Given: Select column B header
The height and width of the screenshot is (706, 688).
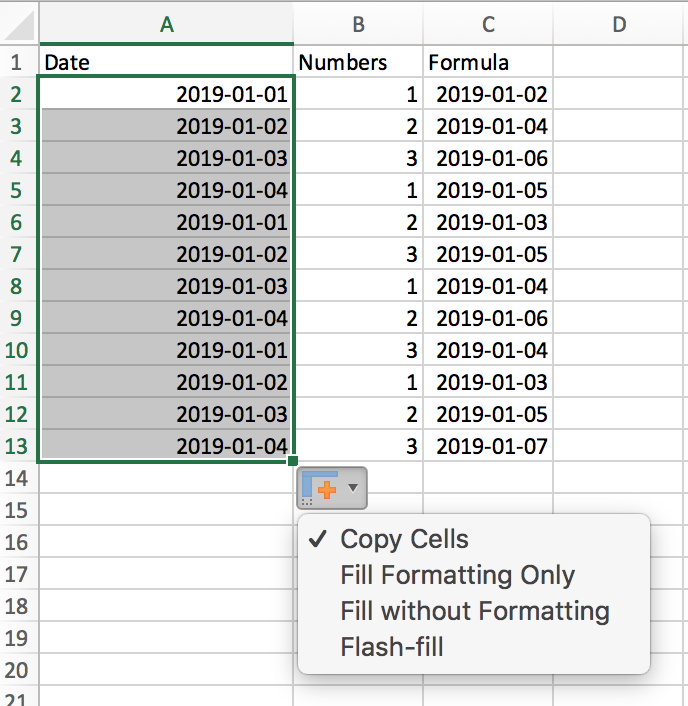Looking at the screenshot, I should (x=358, y=25).
